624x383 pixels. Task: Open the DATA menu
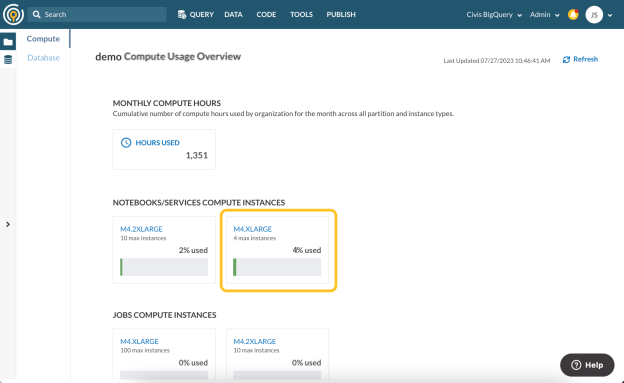pos(233,14)
